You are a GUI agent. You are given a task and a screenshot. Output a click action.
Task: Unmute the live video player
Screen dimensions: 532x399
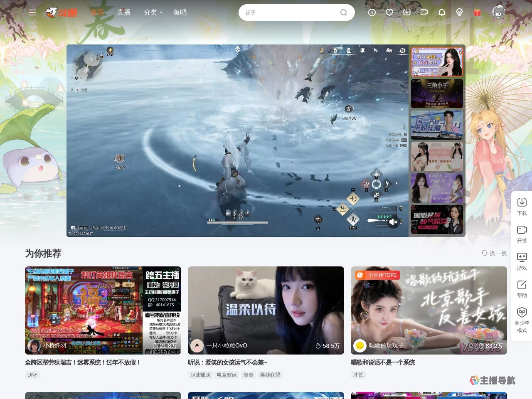point(393,222)
